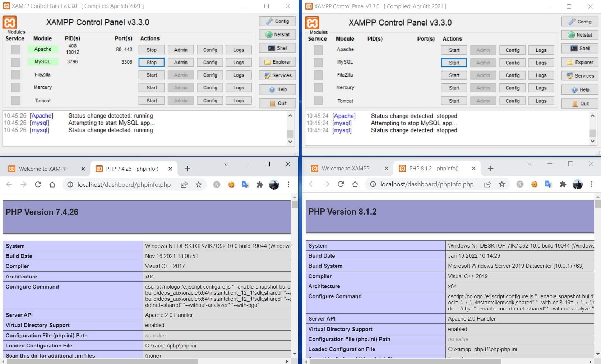Click the cookie extension icon in left browser
The image size is (601, 364).
(x=231, y=184)
